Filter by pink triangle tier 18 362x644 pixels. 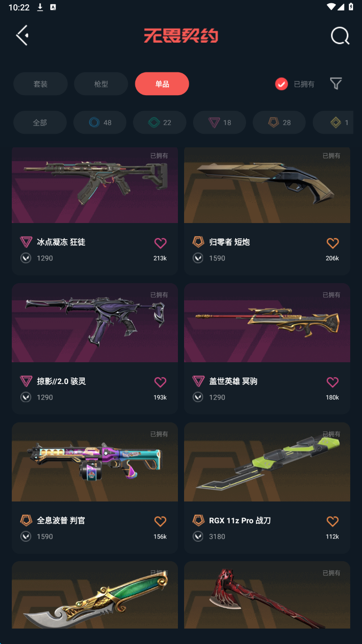coord(220,123)
